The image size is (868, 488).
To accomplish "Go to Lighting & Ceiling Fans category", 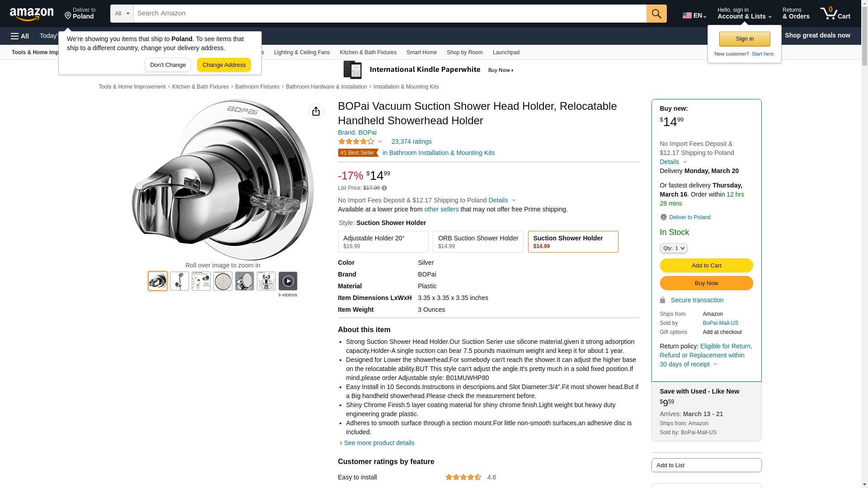I will (302, 52).
